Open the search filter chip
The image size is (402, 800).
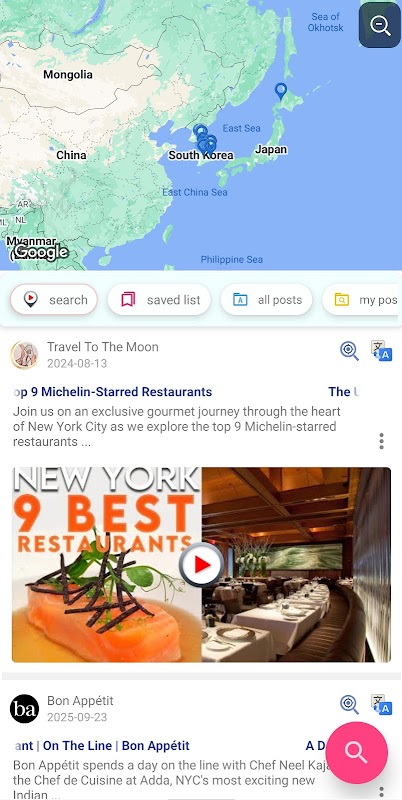[54, 300]
